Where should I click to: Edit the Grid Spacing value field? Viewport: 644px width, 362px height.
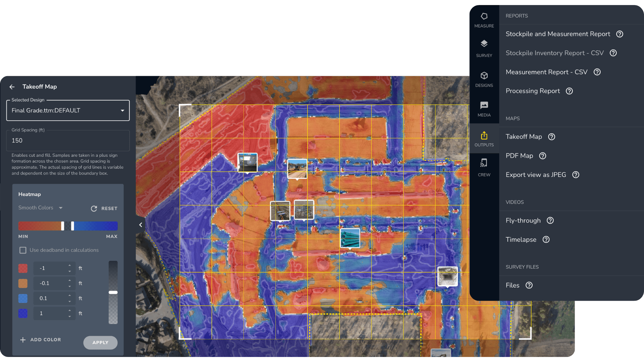click(x=68, y=140)
